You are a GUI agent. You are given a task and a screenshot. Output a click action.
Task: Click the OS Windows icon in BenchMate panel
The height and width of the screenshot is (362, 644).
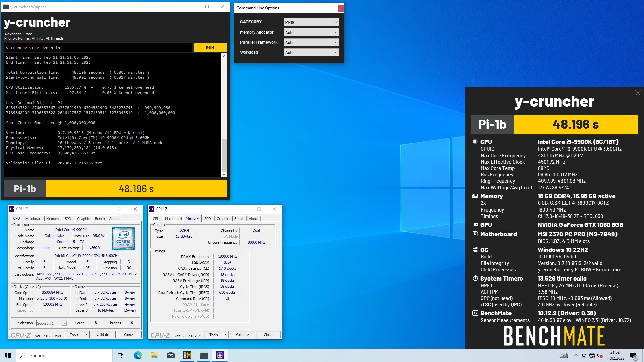tap(475, 250)
